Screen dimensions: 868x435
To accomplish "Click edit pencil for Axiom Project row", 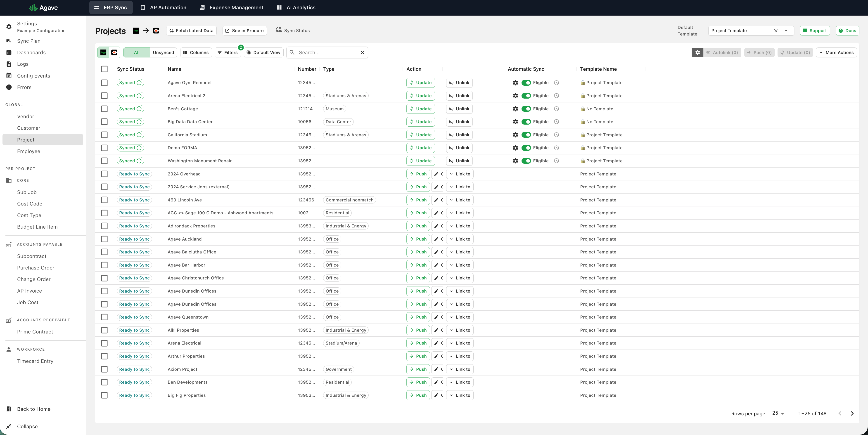I will [x=436, y=369].
